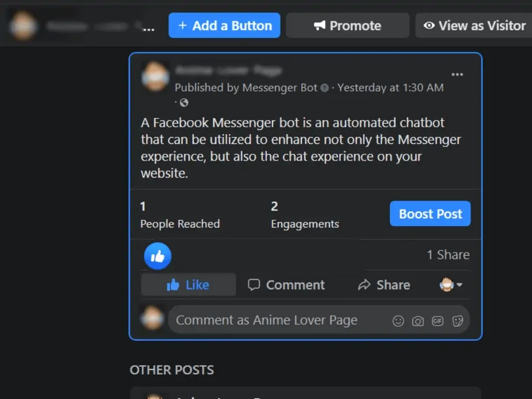The height and width of the screenshot is (399, 532).
Task: Click the eye icon on View as Visitor
Action: pos(429,25)
